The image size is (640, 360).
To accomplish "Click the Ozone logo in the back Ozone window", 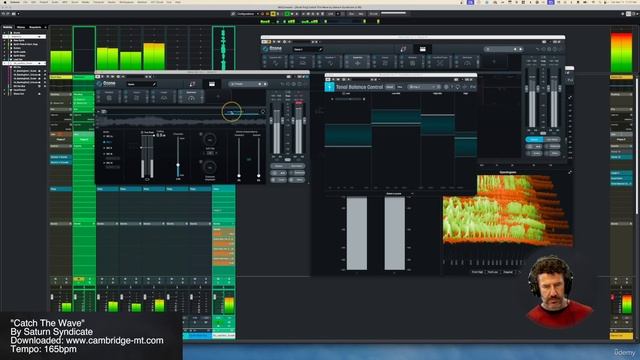I will [272, 49].
